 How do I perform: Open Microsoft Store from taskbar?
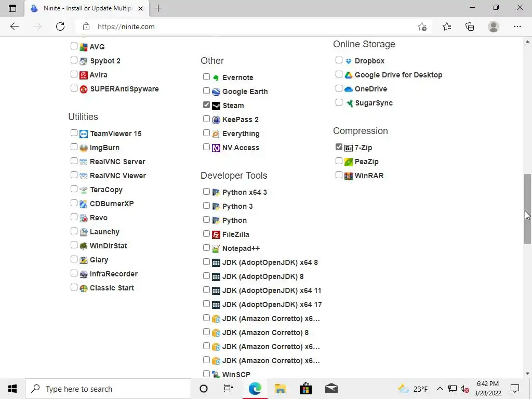pos(305,389)
